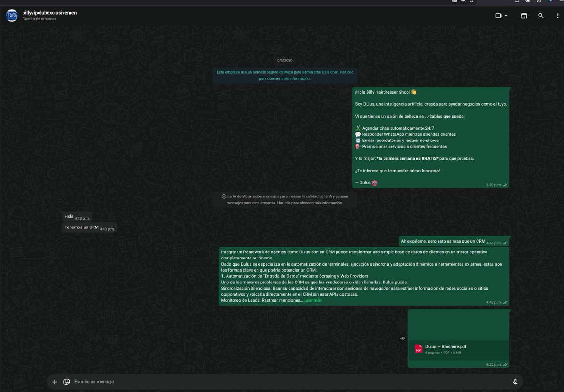Screen dimensions: 564x392
Task: Attach a file with the plus icon
Action: coord(55,382)
